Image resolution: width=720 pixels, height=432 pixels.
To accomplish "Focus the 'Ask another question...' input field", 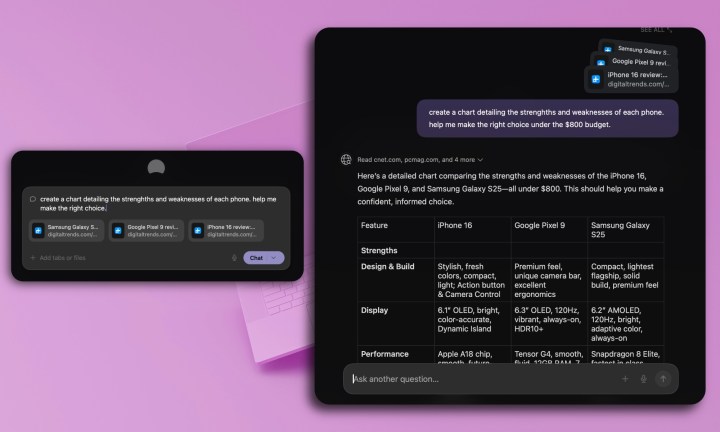I will (480, 379).
